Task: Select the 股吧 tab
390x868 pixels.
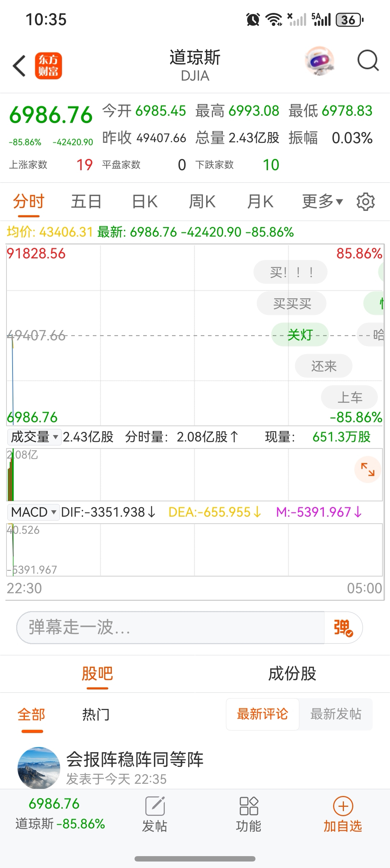Action: 97,674
